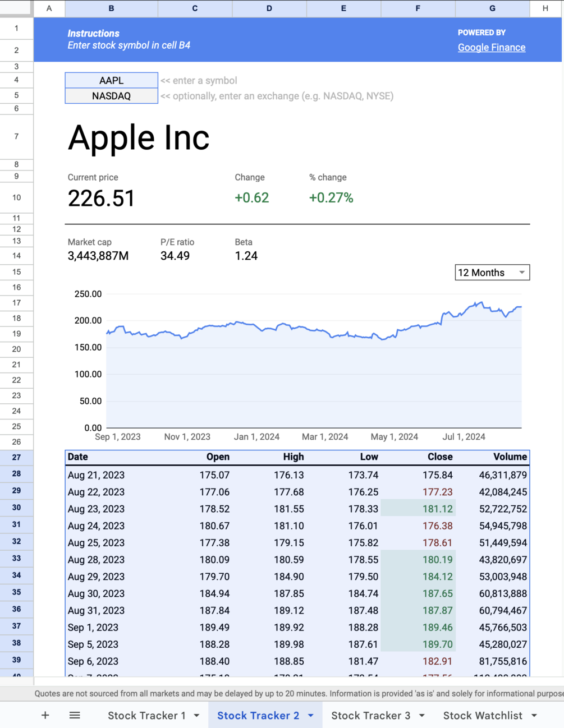Open Stock Watchlist tab menu arrow
This screenshot has height=728, width=564.
click(x=534, y=716)
